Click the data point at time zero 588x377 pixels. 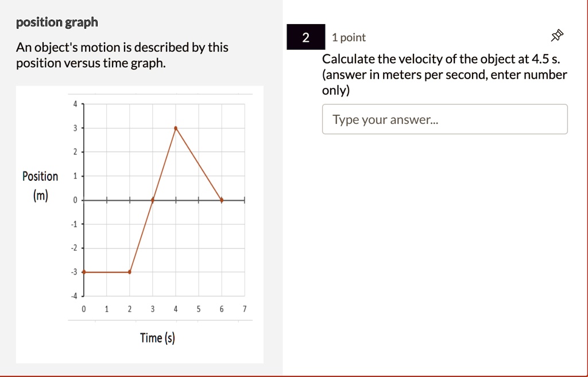(x=84, y=272)
